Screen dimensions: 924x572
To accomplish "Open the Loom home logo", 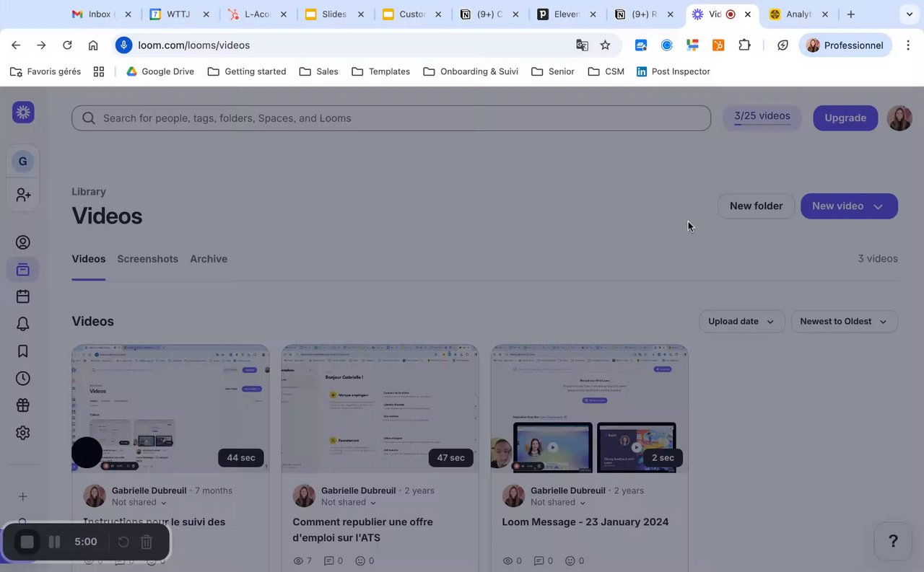I will 23,112.
